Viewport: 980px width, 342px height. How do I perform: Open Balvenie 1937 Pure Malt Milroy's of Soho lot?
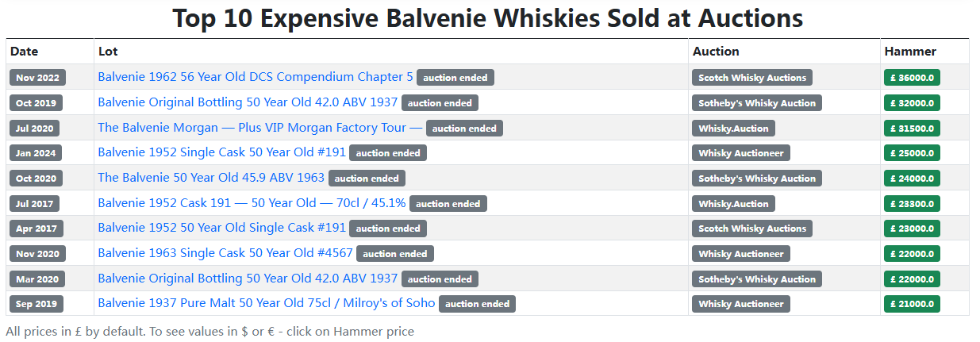[x=266, y=303]
